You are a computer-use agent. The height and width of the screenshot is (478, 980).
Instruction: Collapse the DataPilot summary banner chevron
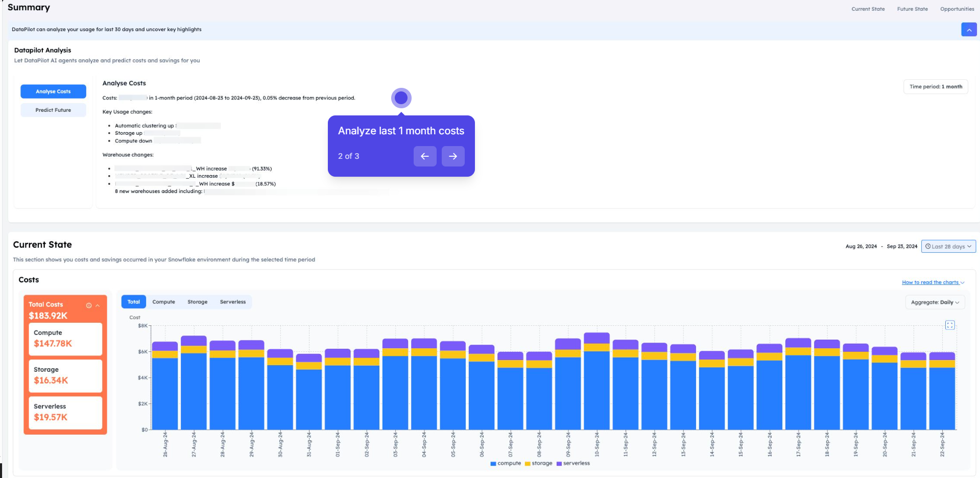tap(968, 30)
